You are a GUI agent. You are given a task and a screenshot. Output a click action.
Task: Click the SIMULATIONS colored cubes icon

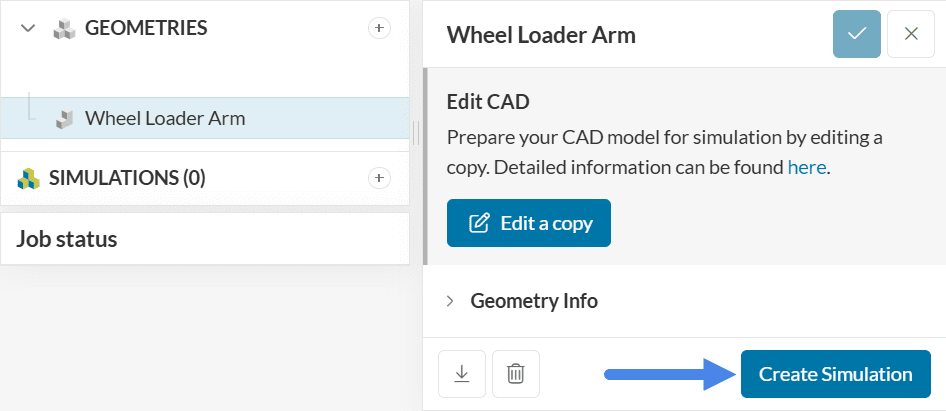(x=28, y=179)
